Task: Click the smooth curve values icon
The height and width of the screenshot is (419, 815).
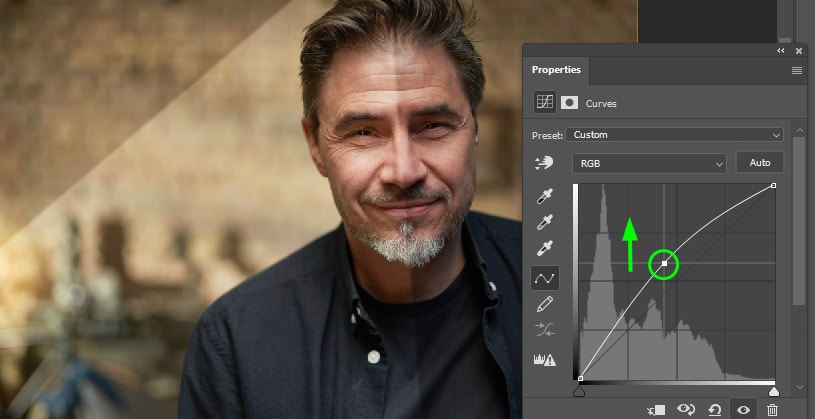Action: (x=544, y=330)
